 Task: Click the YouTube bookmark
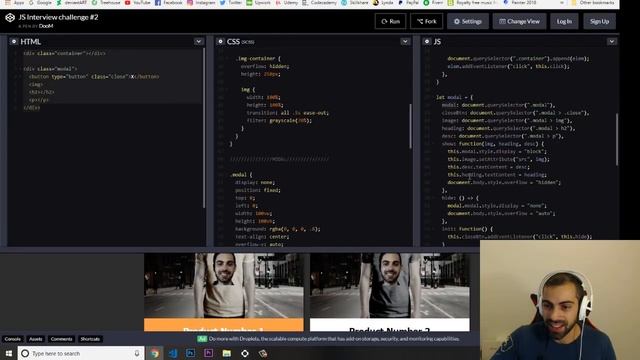[x=138, y=2]
